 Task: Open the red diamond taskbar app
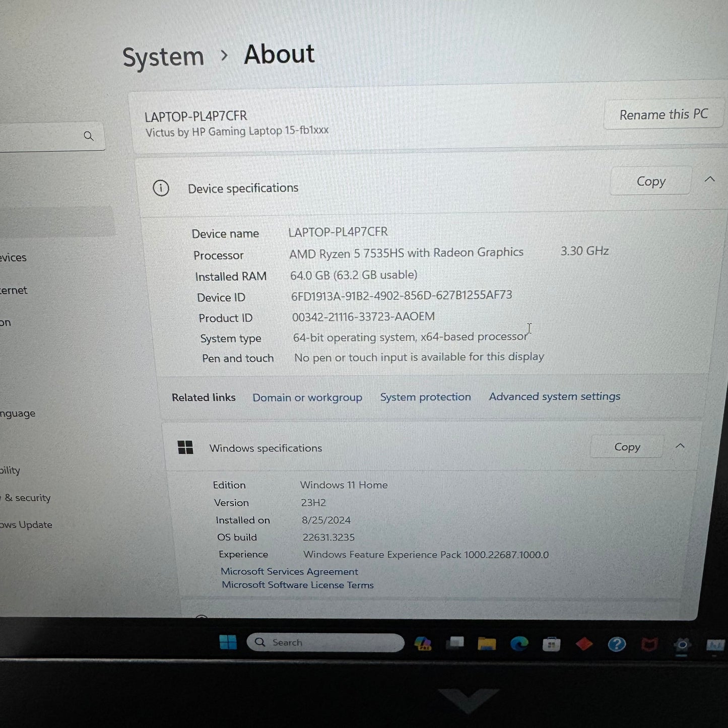tap(584, 644)
